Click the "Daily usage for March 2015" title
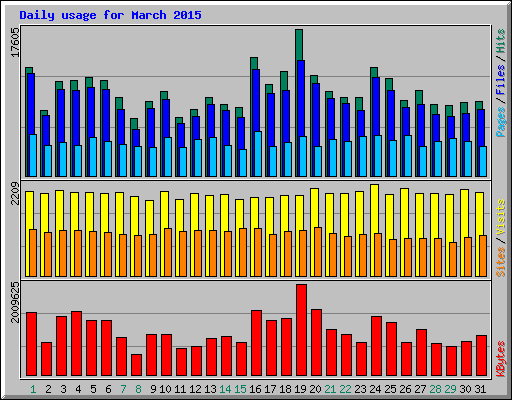Screen dimensions: 512x400 click(110, 15)
